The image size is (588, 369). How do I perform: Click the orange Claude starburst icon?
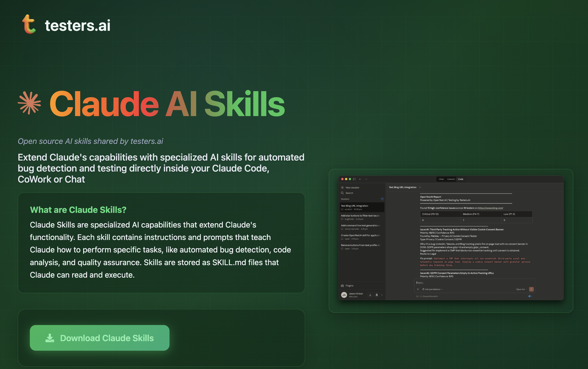tap(29, 103)
